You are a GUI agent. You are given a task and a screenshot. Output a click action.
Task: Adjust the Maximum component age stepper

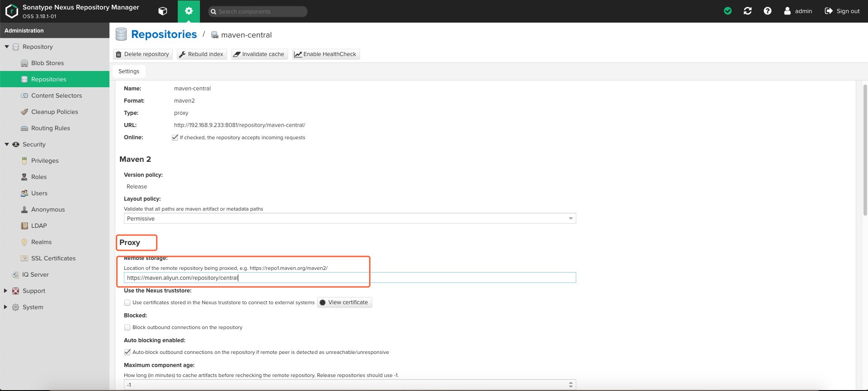point(571,385)
